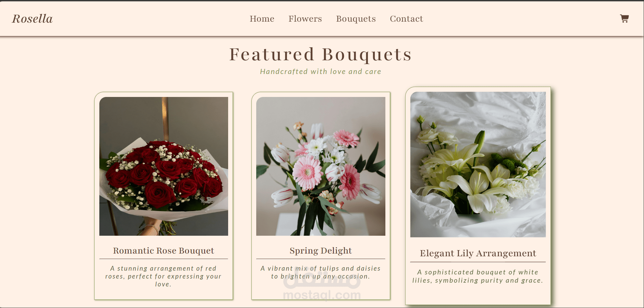Click the Spring Delight description text
Screen dimensions: 644x308
pyautogui.click(x=321, y=272)
